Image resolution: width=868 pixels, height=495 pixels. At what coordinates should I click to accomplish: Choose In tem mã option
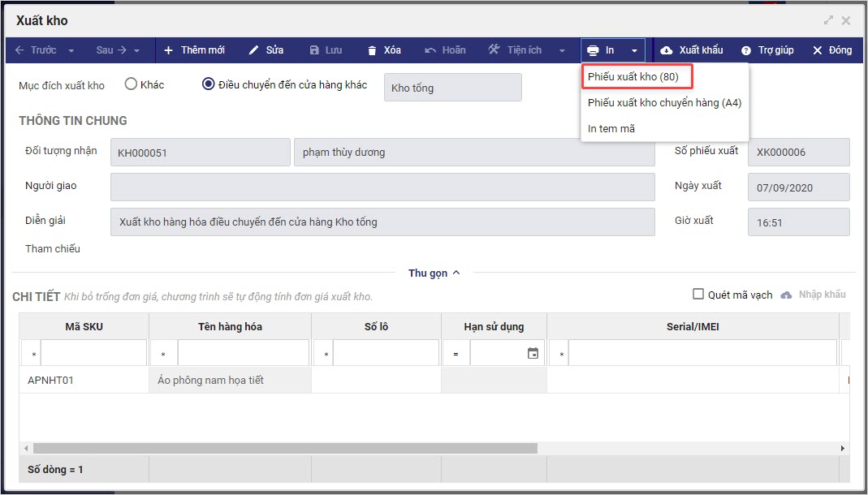[x=611, y=129]
